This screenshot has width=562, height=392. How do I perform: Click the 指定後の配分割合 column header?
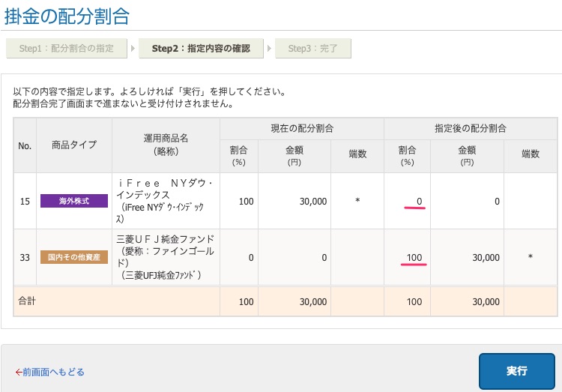point(471,129)
